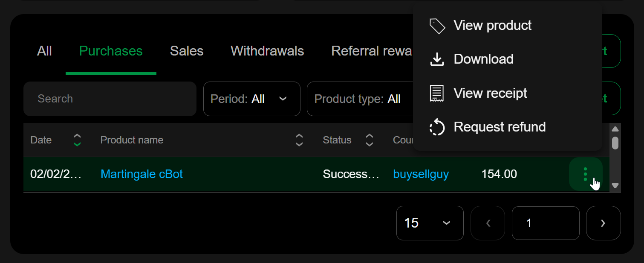The height and width of the screenshot is (263, 644).
Task: Click the three-dot row actions icon
Action: click(585, 174)
